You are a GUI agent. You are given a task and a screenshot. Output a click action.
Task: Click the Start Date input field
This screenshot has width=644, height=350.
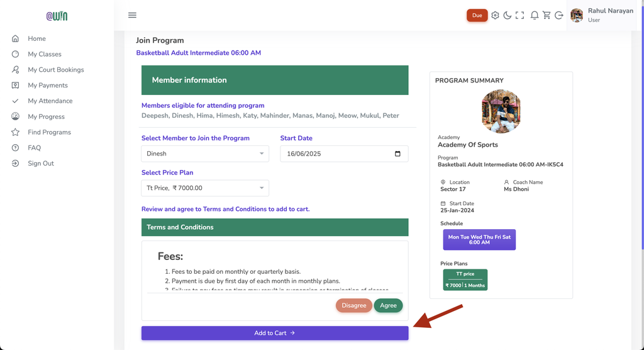tap(344, 154)
